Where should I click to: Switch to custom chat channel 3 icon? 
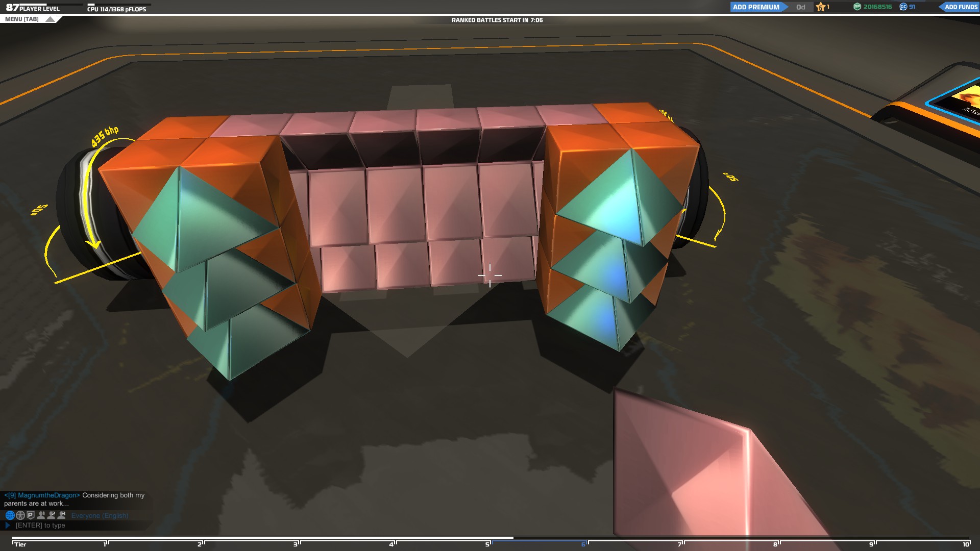(62, 515)
